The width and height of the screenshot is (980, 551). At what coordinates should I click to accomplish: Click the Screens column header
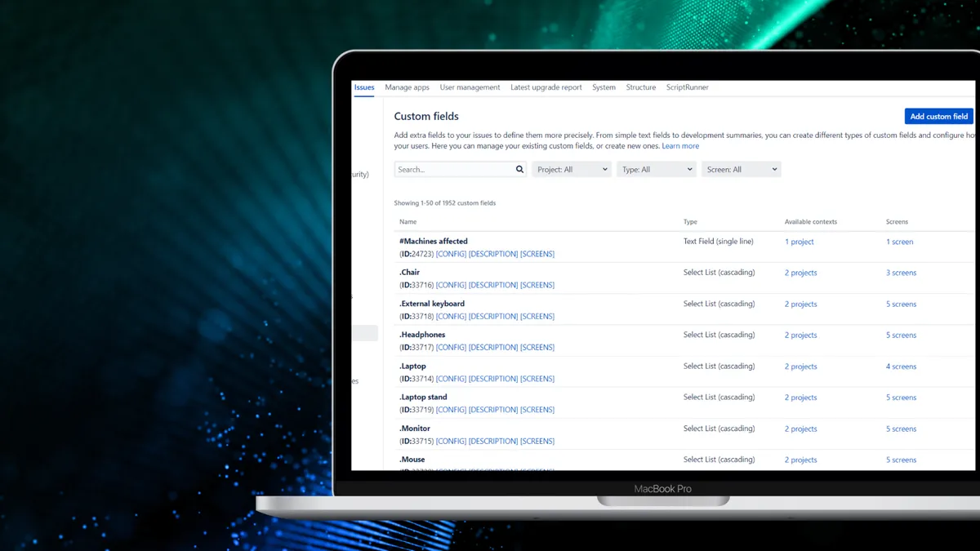pos(897,222)
